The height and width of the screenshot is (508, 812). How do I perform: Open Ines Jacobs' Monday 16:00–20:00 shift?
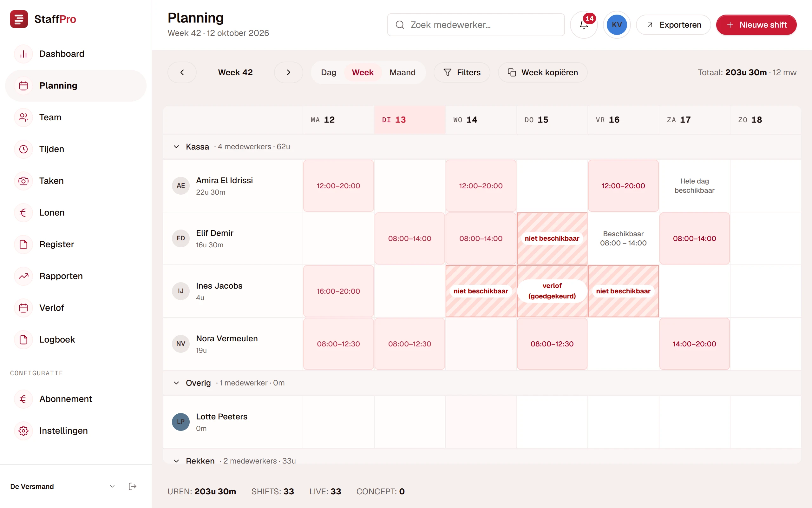tap(338, 291)
